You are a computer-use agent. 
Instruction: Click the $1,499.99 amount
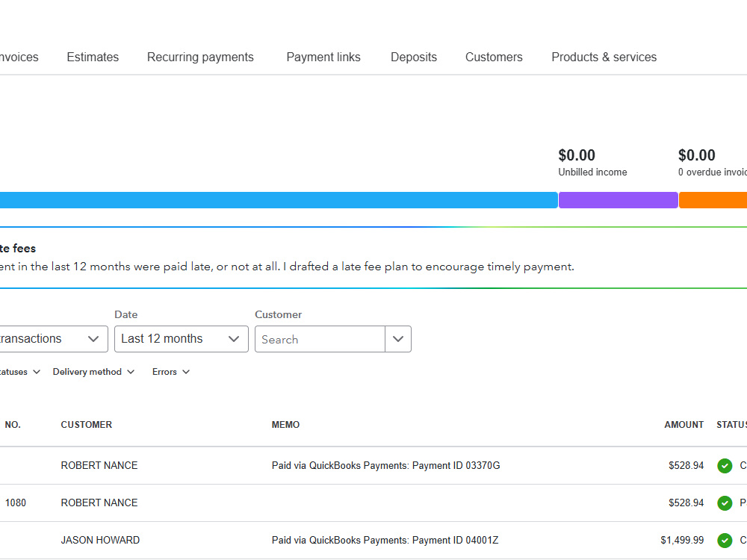click(x=682, y=540)
